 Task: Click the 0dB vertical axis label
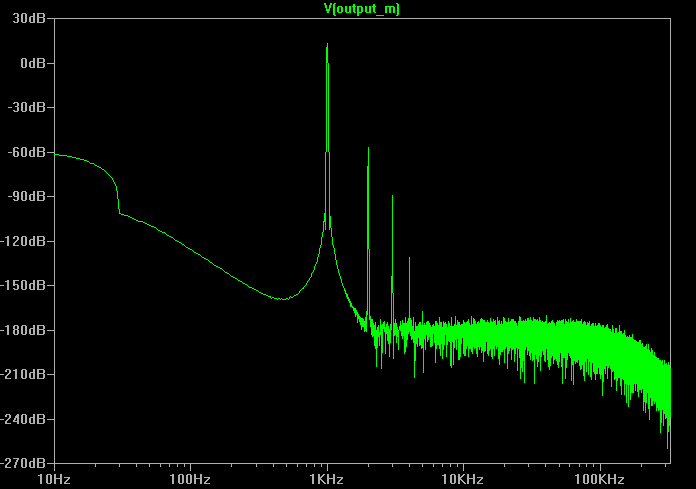[33, 63]
